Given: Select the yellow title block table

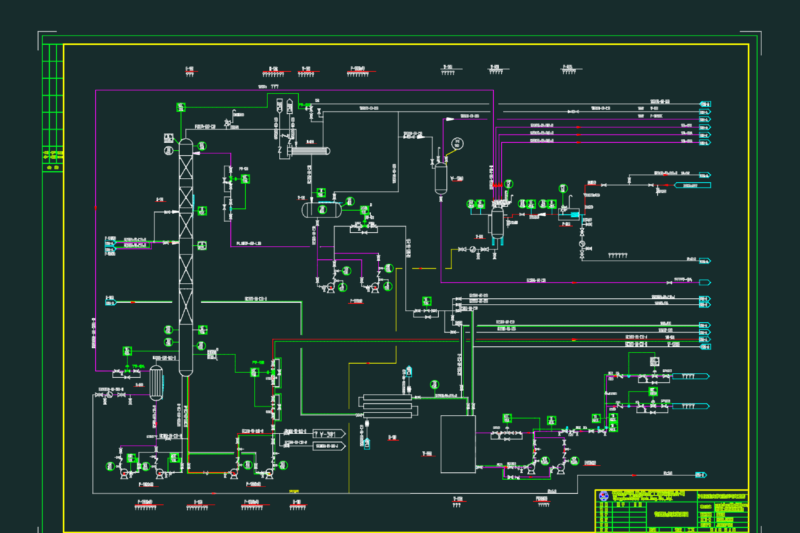Looking at the screenshot, I should click(x=672, y=511).
